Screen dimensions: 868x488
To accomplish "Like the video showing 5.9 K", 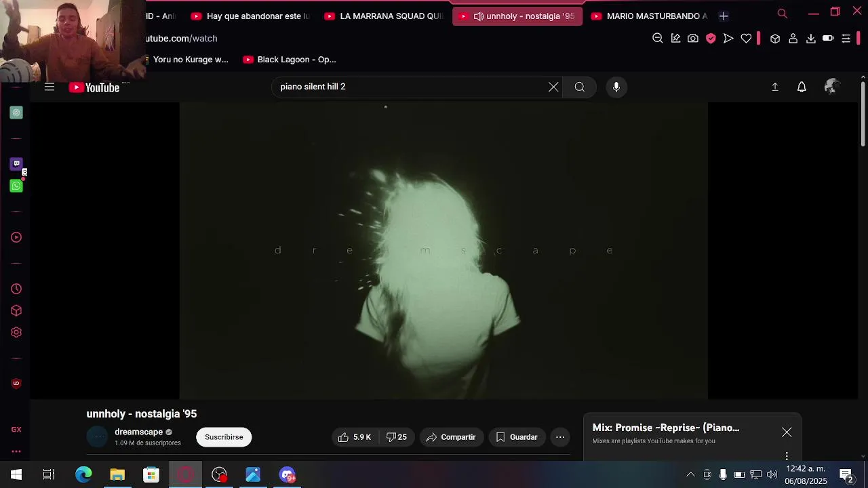I will coord(355,437).
